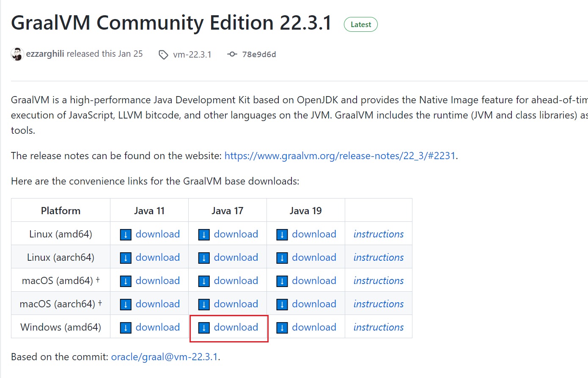Click the Linux amd64 Java 11 download arrow icon
The height and width of the screenshot is (378, 588).
pos(126,235)
